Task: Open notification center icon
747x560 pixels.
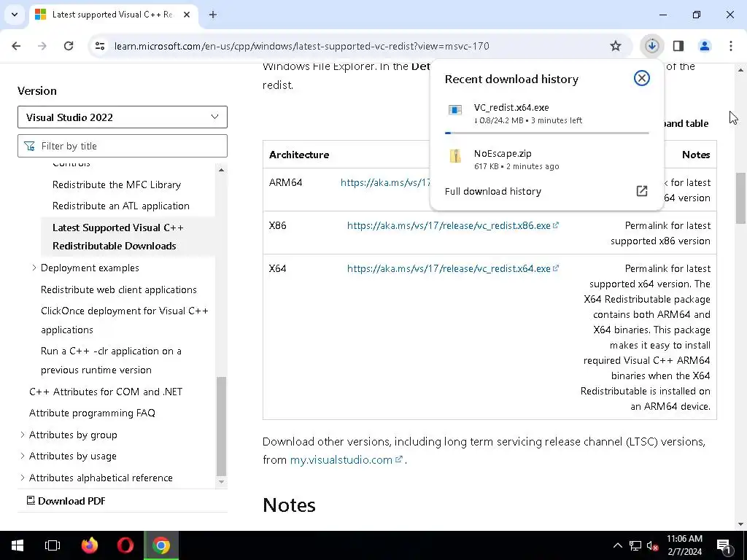Action: [x=724, y=546]
